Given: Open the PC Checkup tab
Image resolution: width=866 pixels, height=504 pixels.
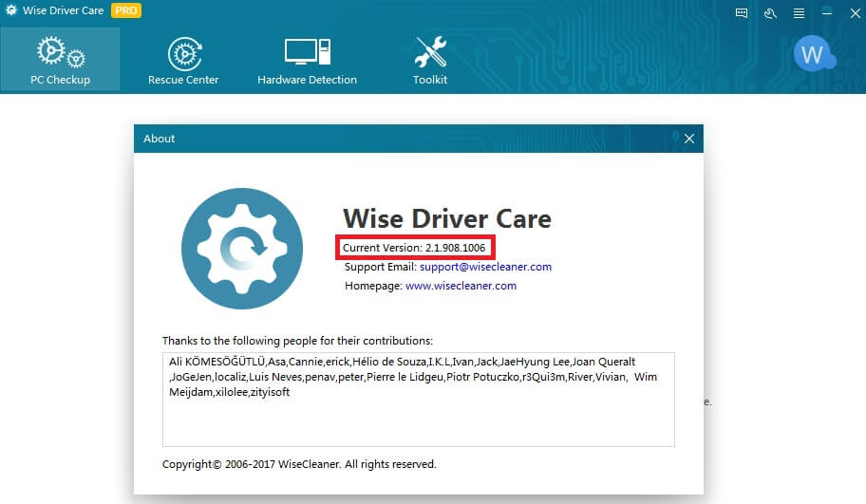Looking at the screenshot, I should coord(60,59).
